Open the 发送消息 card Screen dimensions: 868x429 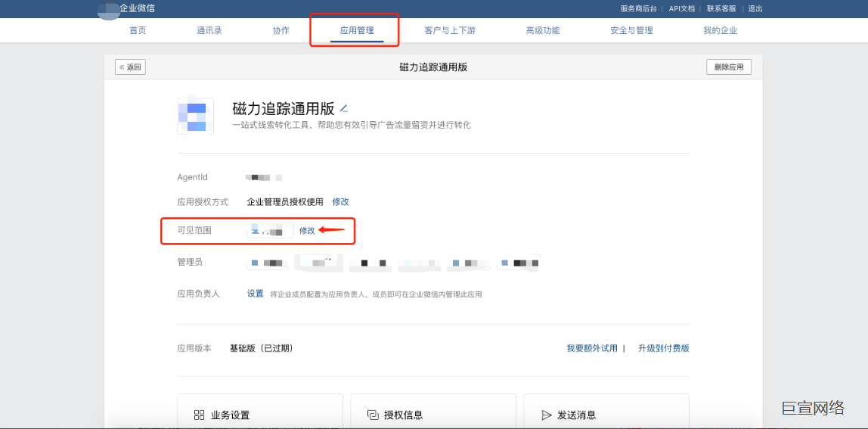pos(606,411)
